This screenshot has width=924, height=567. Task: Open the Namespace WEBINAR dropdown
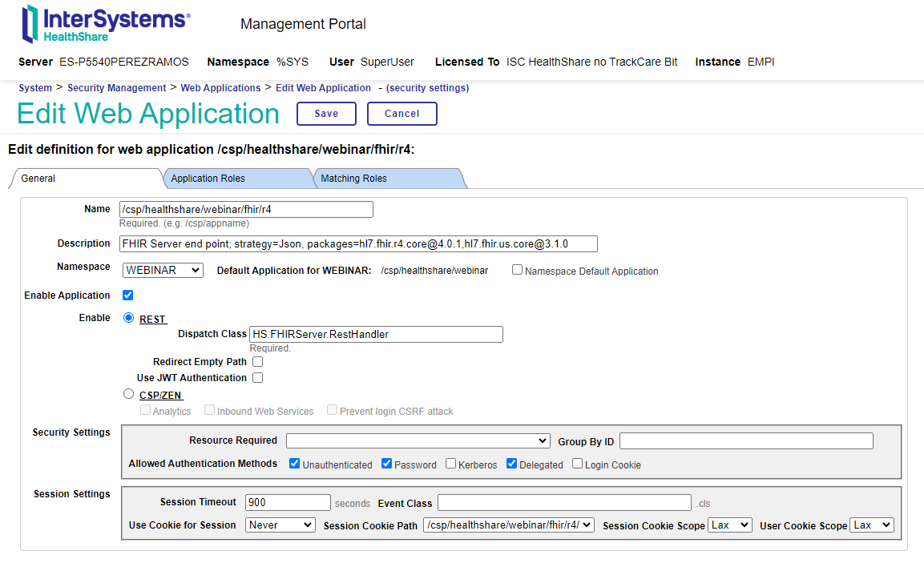pyautogui.click(x=163, y=271)
